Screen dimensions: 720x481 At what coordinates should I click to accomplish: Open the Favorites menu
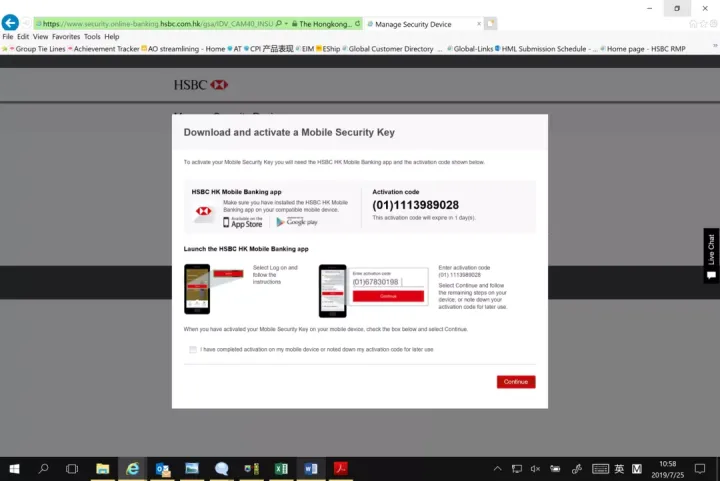(x=66, y=36)
